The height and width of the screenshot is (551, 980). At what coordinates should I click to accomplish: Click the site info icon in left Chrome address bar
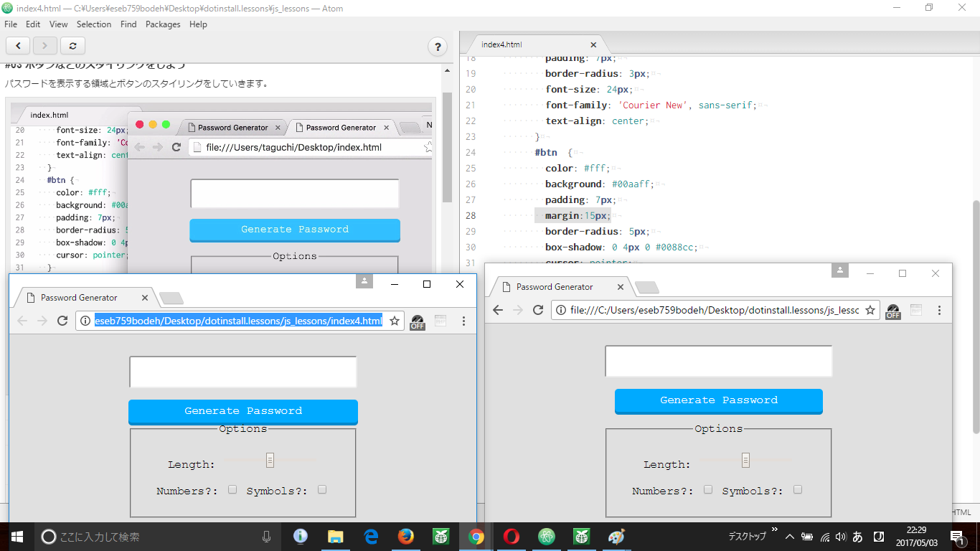click(85, 321)
